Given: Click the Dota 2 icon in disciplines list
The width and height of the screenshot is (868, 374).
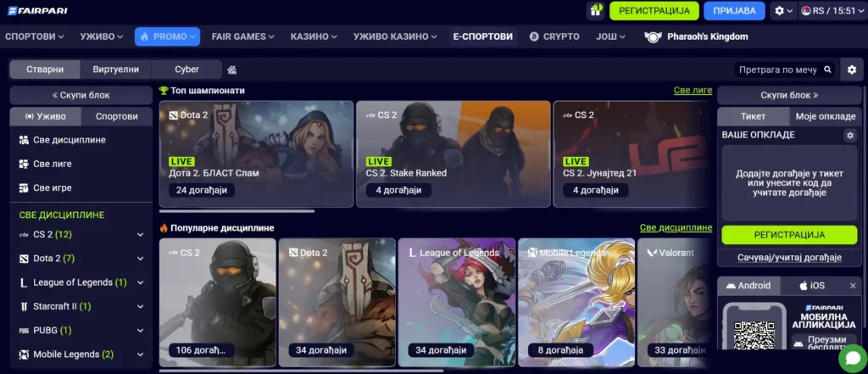Looking at the screenshot, I should pyautogui.click(x=23, y=259).
